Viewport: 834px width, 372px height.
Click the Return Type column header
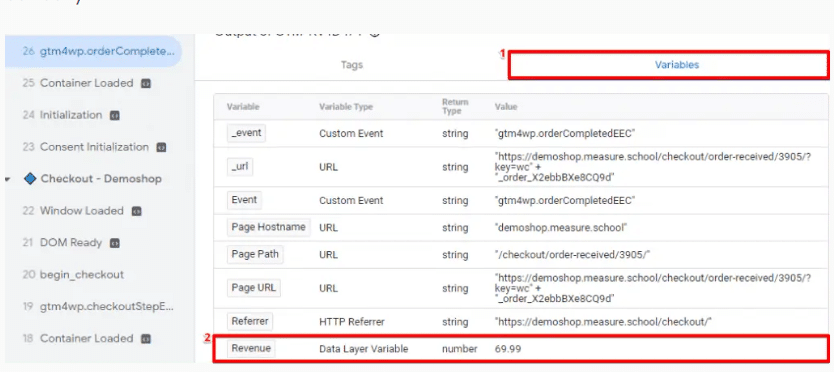(x=455, y=106)
